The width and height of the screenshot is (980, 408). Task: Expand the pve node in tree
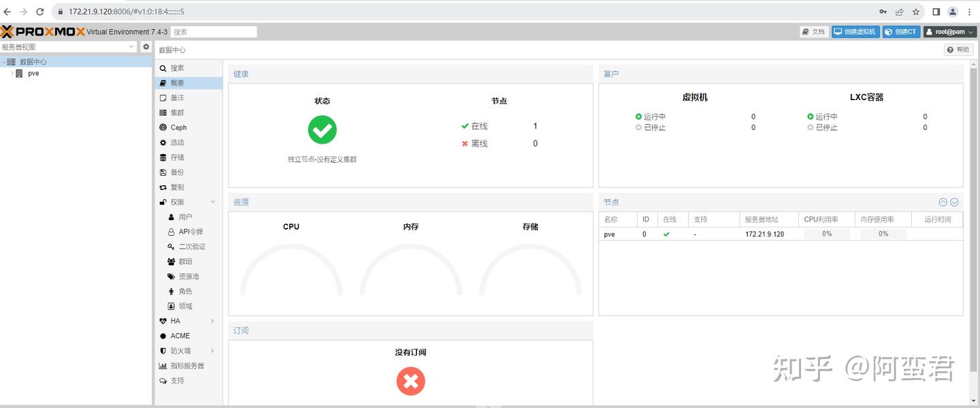12,74
